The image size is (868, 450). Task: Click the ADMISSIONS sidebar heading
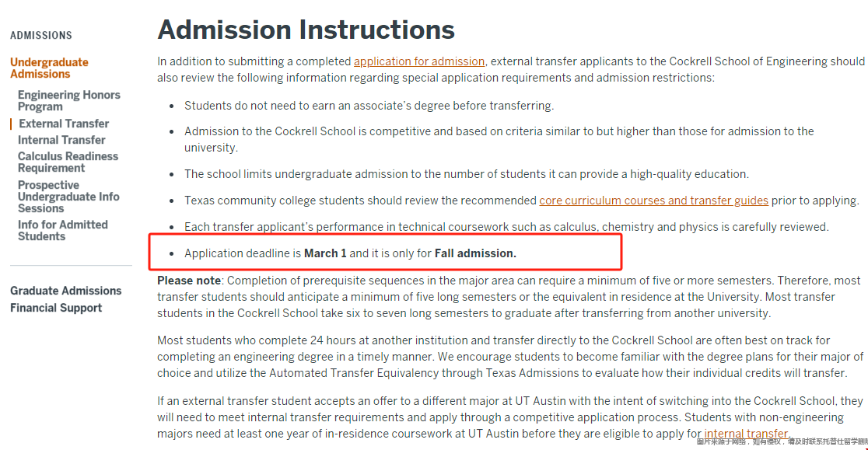click(40, 35)
